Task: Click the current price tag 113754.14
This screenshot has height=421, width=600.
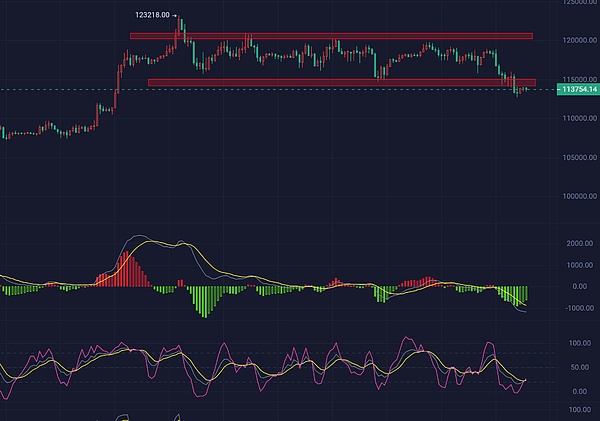Action: coord(577,89)
